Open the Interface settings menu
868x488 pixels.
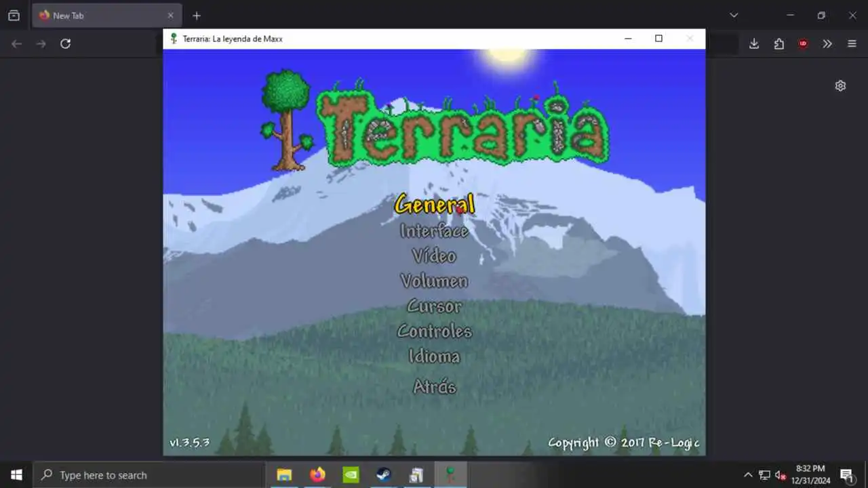[x=434, y=231]
